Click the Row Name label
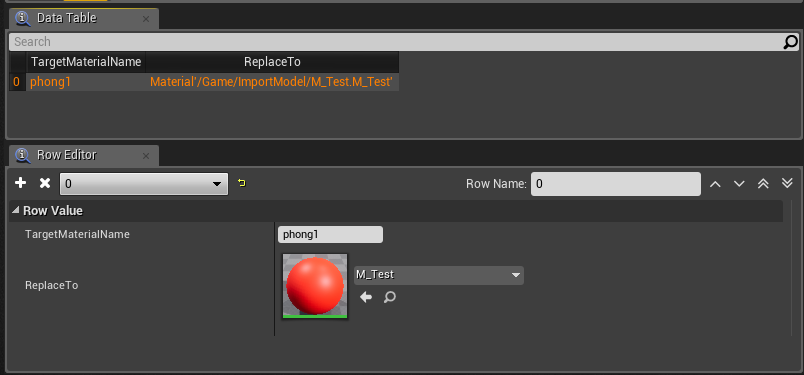Viewport: 804px width, 375px height. [496, 184]
